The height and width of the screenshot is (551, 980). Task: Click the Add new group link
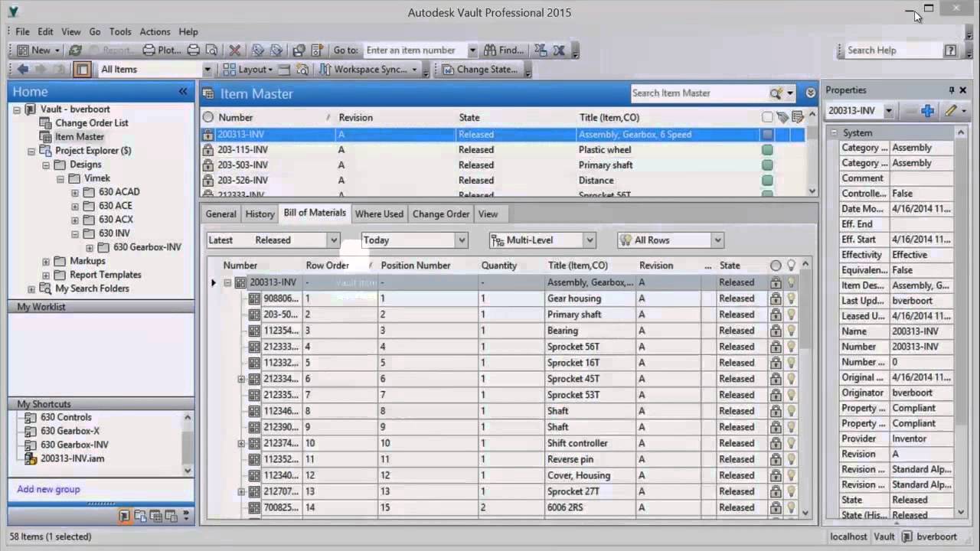coord(48,490)
